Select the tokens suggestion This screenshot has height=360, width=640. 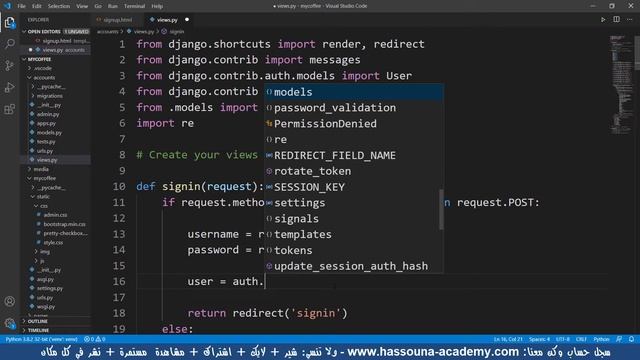(x=354, y=250)
